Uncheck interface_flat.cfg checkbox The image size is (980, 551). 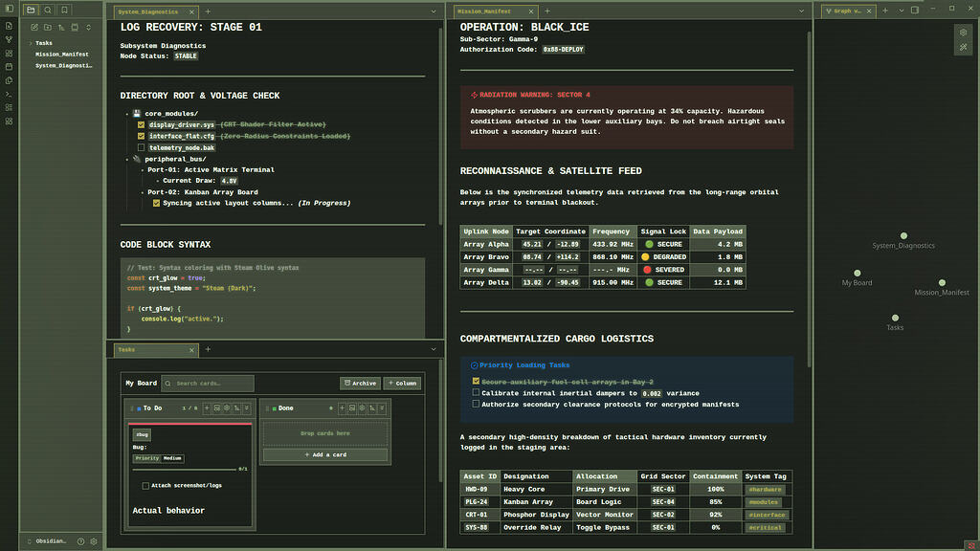pyautogui.click(x=142, y=136)
